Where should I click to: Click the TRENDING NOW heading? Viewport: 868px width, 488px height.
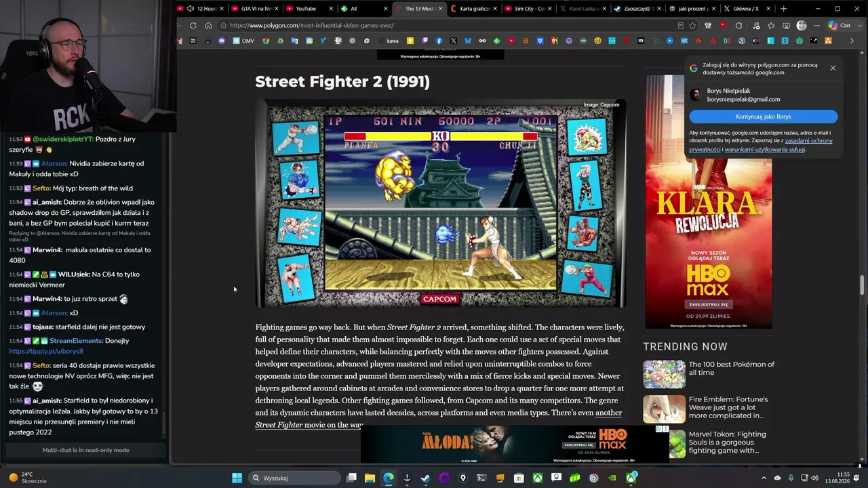(x=685, y=346)
